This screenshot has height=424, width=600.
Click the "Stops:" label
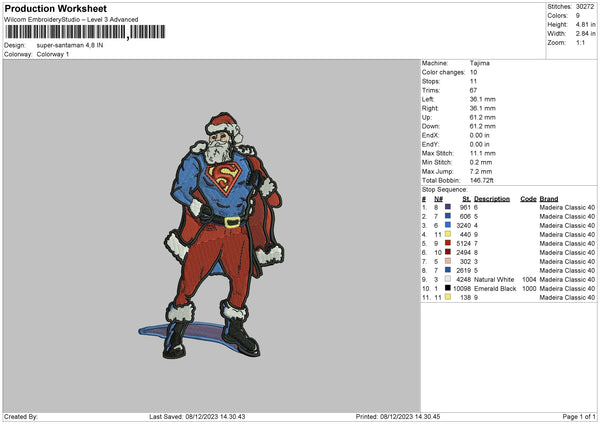tap(431, 81)
